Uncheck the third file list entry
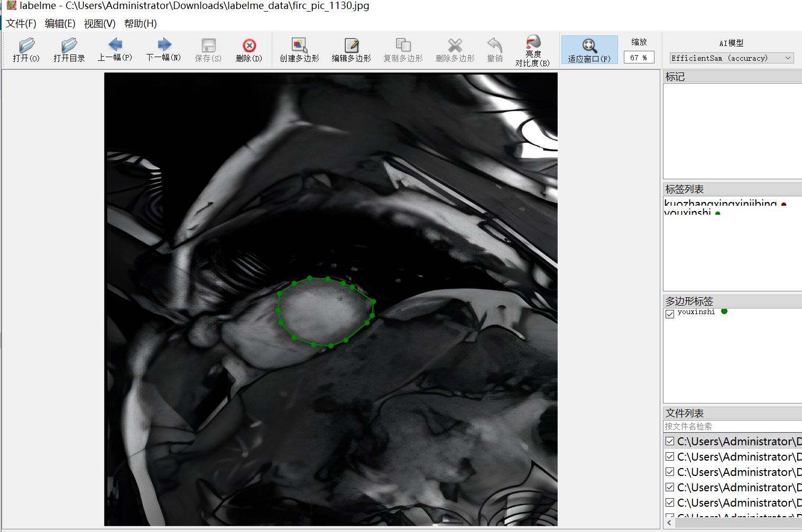802x532 pixels. [670, 472]
